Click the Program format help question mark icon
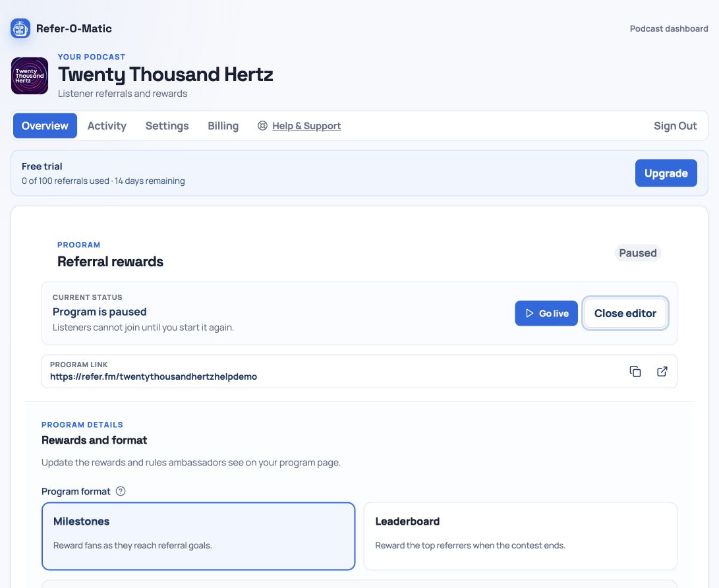Image resolution: width=719 pixels, height=588 pixels. pos(121,491)
